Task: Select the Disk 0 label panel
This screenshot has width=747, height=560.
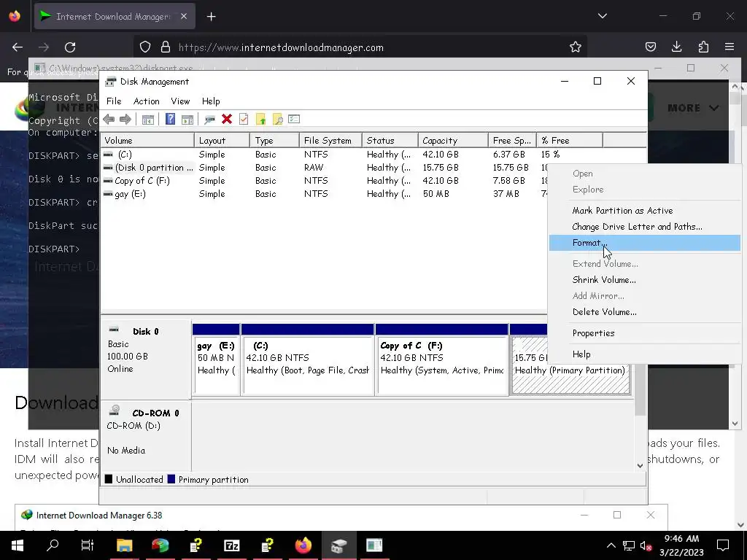Action: click(x=146, y=360)
